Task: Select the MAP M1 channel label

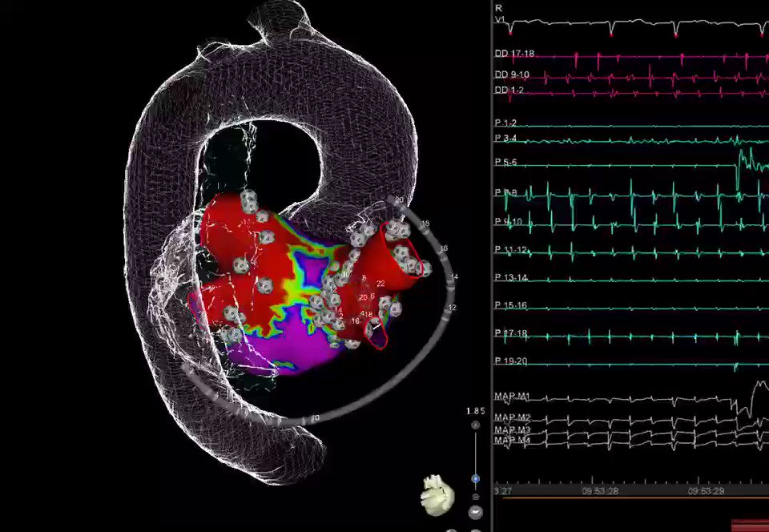Action: (512, 397)
